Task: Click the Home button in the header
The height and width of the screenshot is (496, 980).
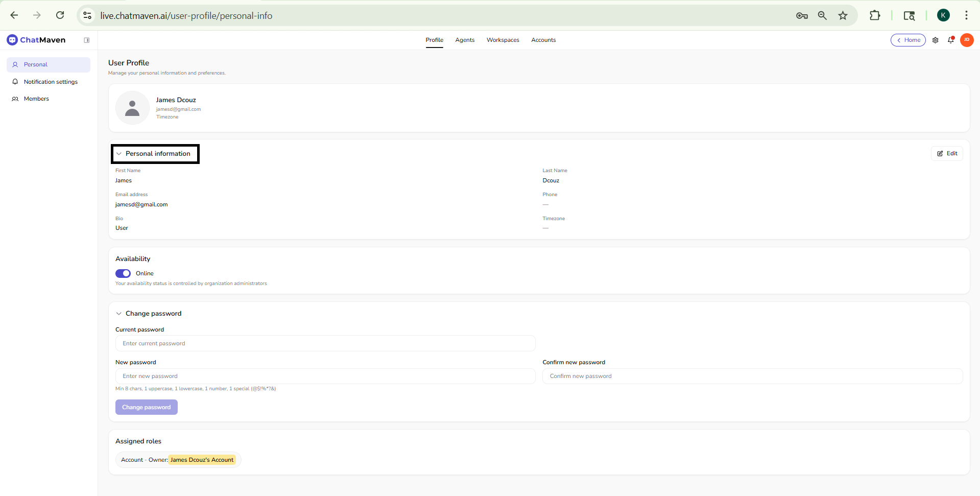Action: (x=908, y=40)
